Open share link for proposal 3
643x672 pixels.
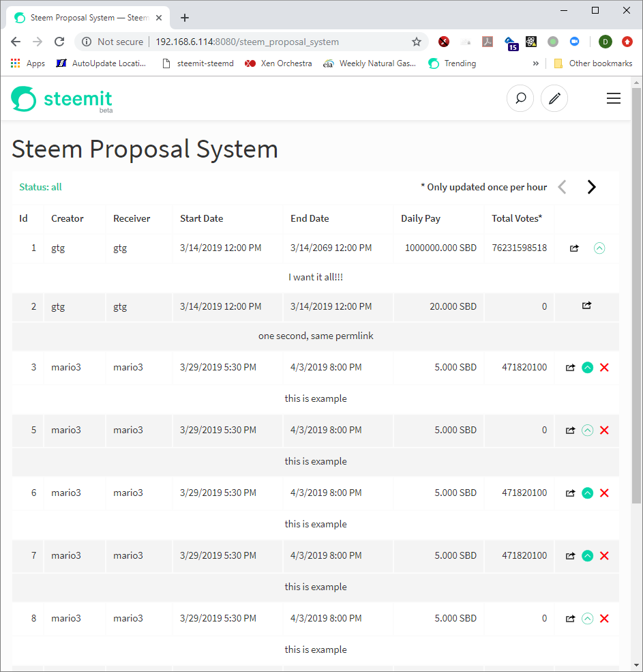[570, 368]
